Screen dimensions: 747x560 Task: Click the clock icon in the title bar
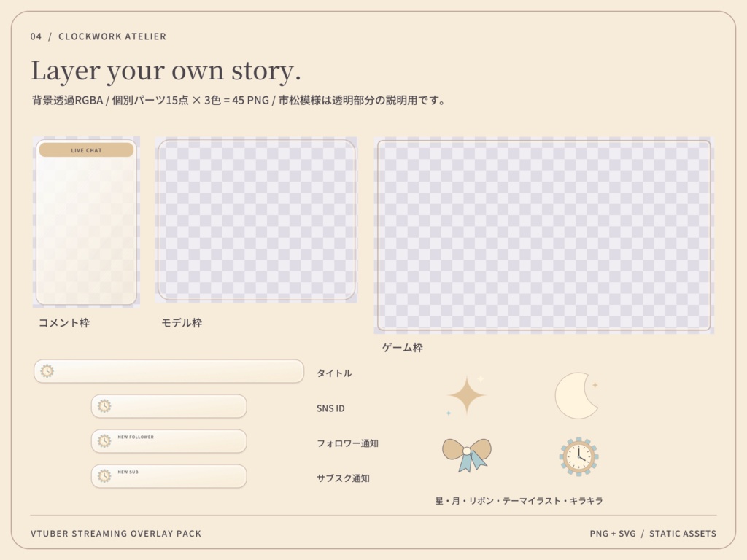coord(47,371)
